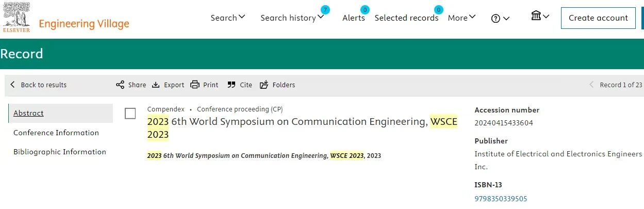The image size is (644, 209).
Task: Go to Engineering Village home link
Action: (x=84, y=24)
